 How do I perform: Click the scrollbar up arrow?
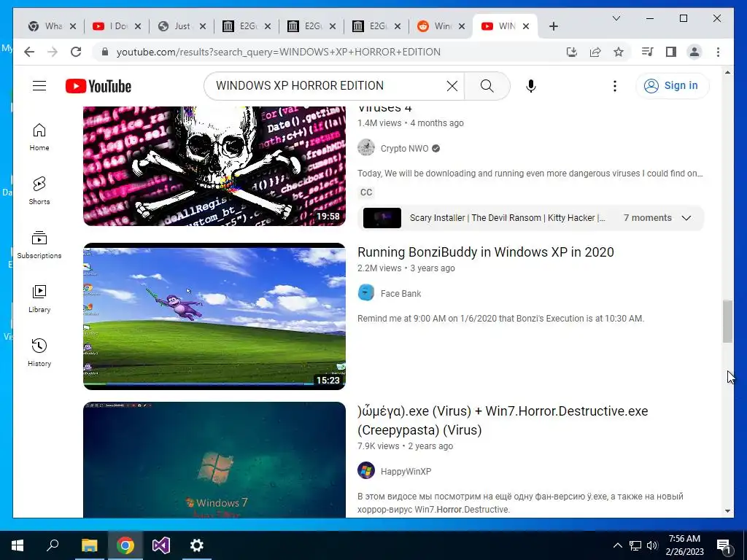tap(727, 72)
